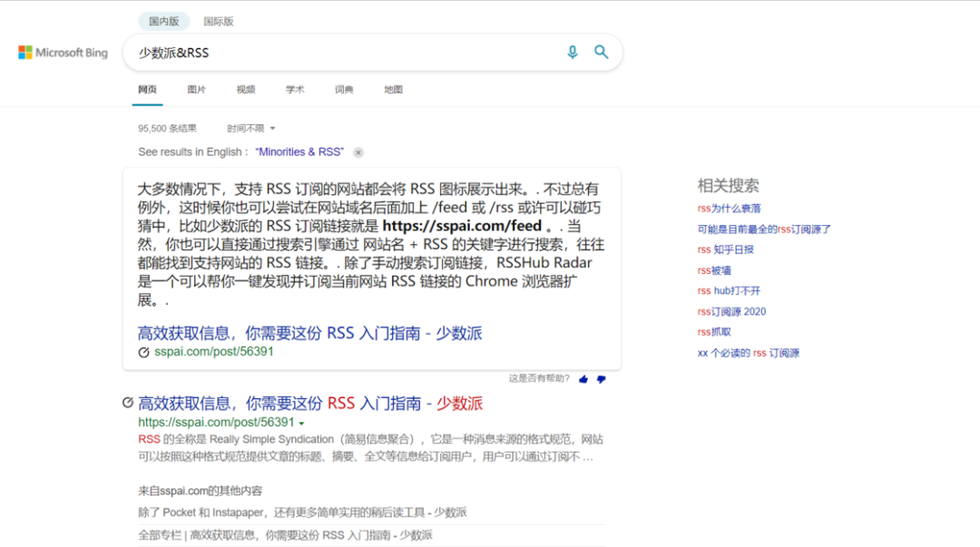Click the circular icon beside sspai.com/post/56391
Viewport: 980px width, 547px height.
143,352
